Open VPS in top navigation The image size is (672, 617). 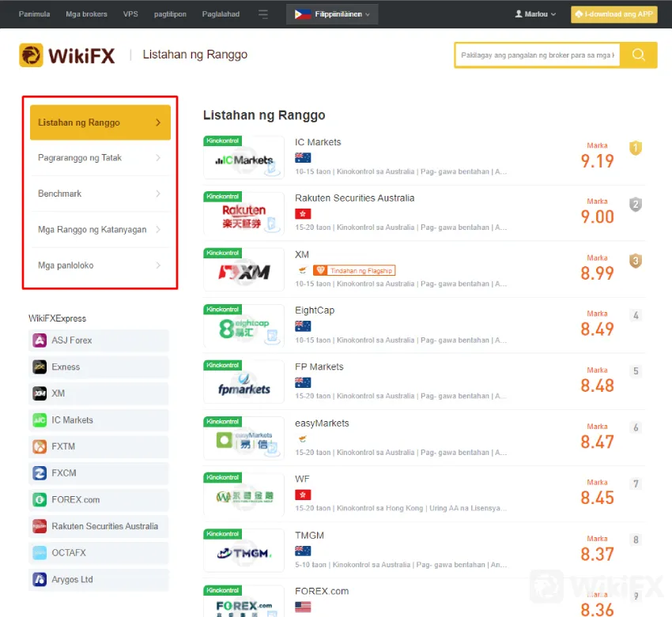pyautogui.click(x=130, y=14)
